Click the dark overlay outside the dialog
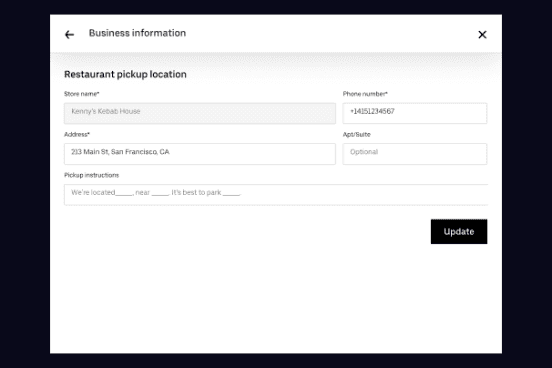 point(25,183)
